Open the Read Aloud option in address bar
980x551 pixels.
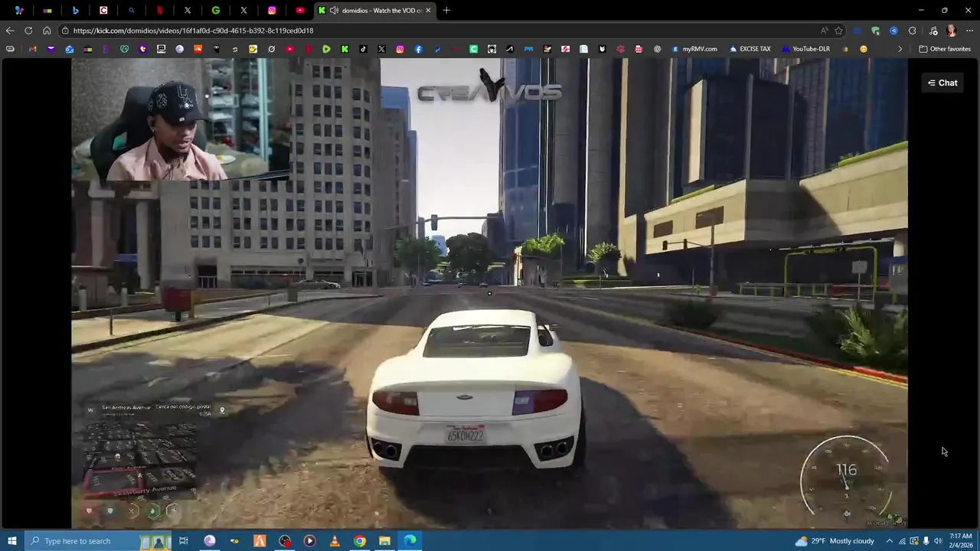click(x=824, y=31)
